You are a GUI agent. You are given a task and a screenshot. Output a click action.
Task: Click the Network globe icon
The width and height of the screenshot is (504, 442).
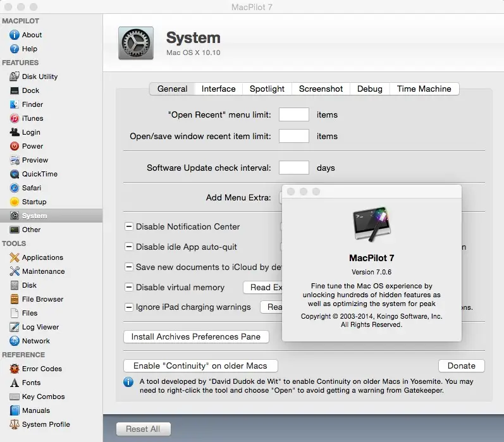tap(14, 341)
